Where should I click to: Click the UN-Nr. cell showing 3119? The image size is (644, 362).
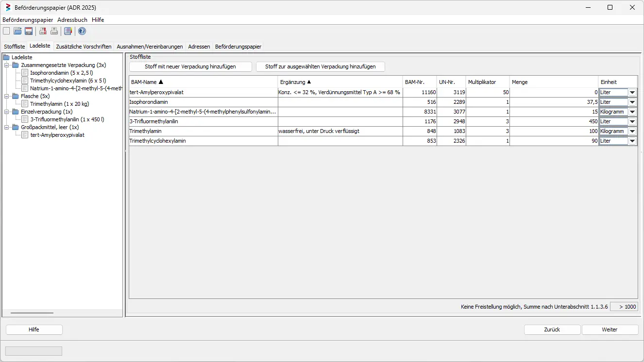[x=451, y=92]
